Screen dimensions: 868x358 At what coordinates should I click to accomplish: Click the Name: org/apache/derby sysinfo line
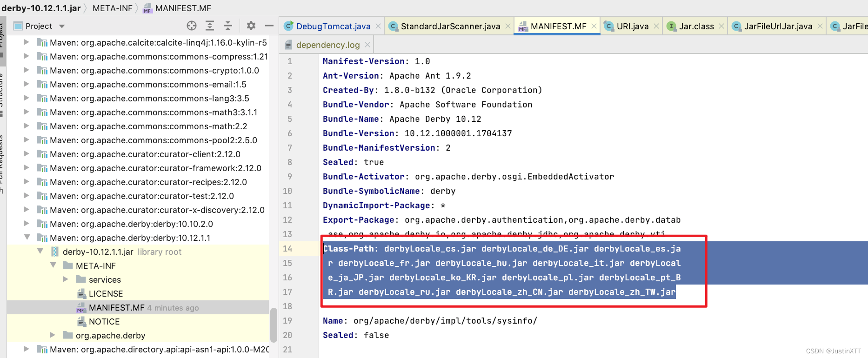tap(430, 321)
